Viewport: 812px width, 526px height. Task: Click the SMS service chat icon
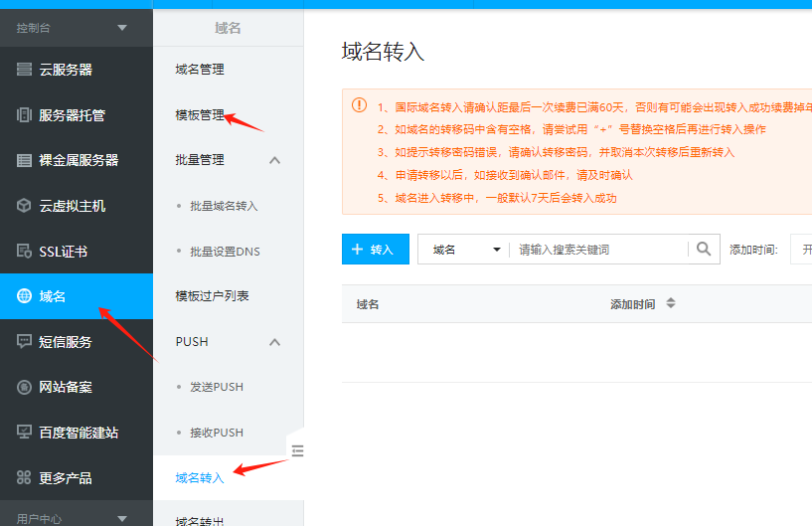coord(24,341)
